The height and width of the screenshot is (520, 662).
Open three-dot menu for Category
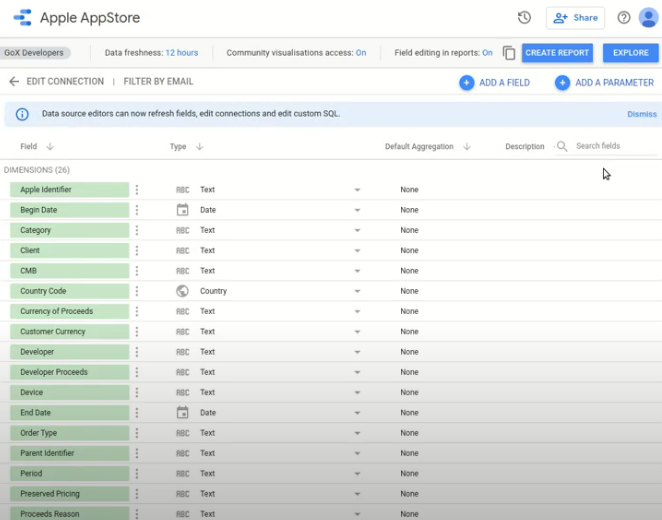(x=137, y=230)
